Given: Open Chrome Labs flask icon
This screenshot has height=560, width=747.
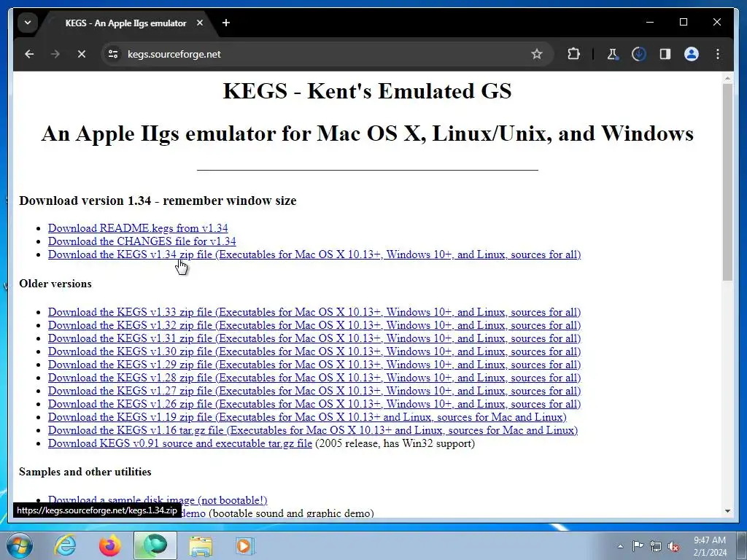Looking at the screenshot, I should [613, 54].
